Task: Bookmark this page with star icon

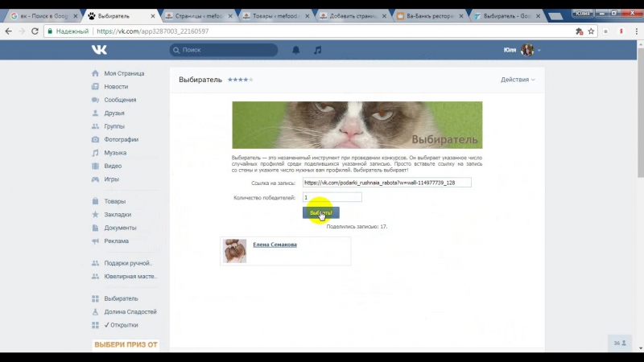Action: click(591, 31)
